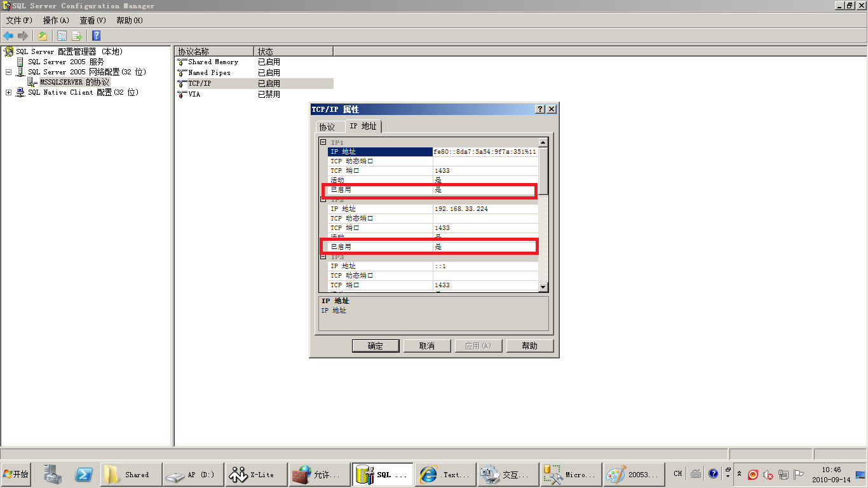868x488 pixels.
Task: Click the IP2 已启用 value 是
Action: pos(485,247)
